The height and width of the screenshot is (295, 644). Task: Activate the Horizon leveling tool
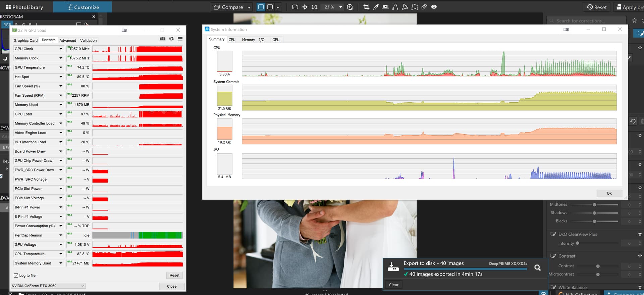click(386, 7)
